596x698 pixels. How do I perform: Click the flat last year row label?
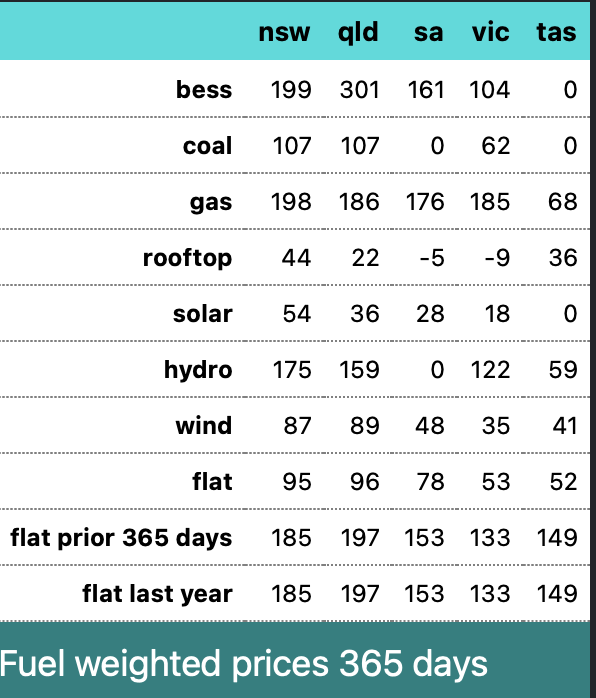(157, 594)
